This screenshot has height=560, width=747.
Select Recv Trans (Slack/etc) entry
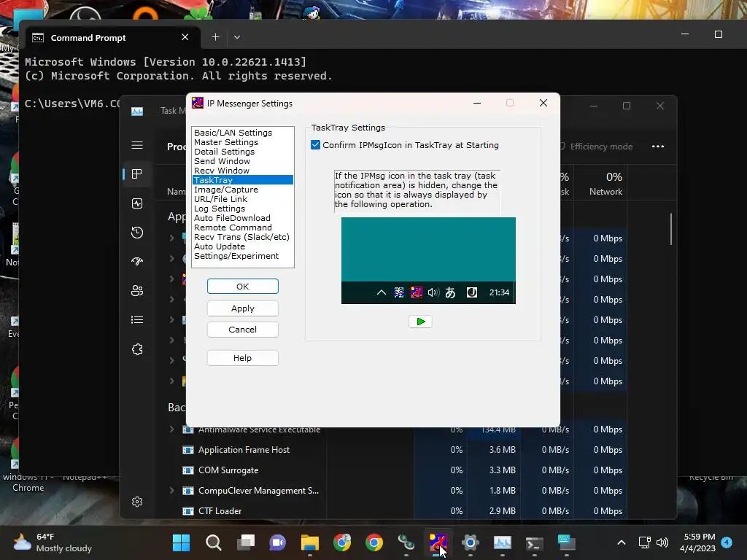click(241, 237)
